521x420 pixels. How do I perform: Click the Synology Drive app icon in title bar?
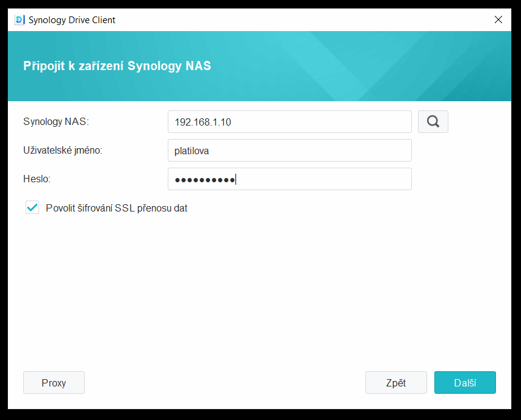20,20
